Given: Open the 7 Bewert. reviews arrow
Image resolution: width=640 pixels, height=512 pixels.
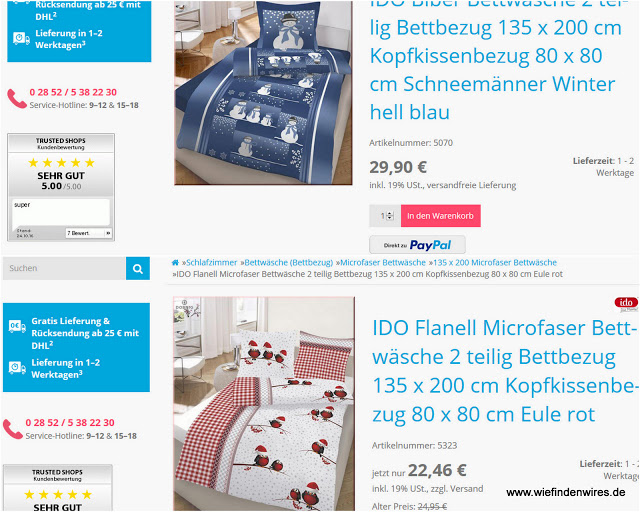Looking at the screenshot, I should (108, 233).
